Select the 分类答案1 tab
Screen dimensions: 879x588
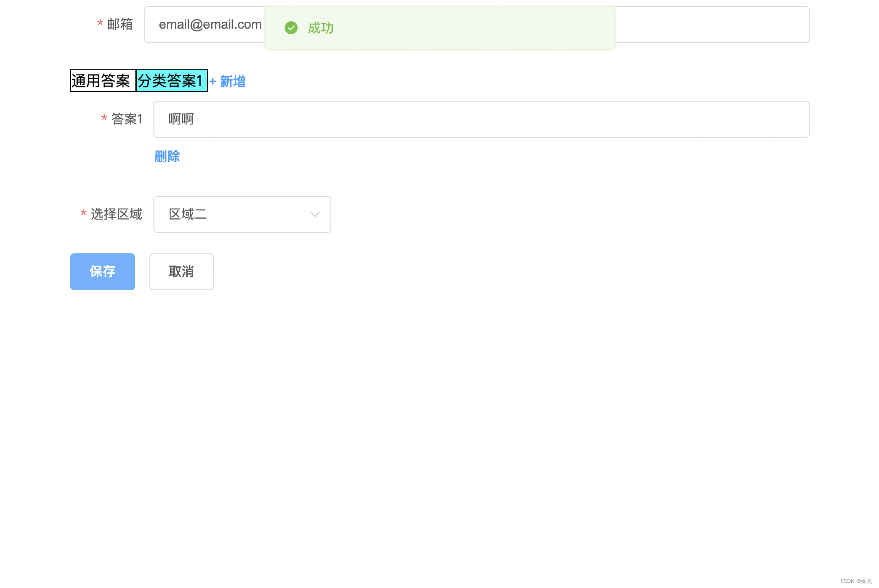click(171, 81)
